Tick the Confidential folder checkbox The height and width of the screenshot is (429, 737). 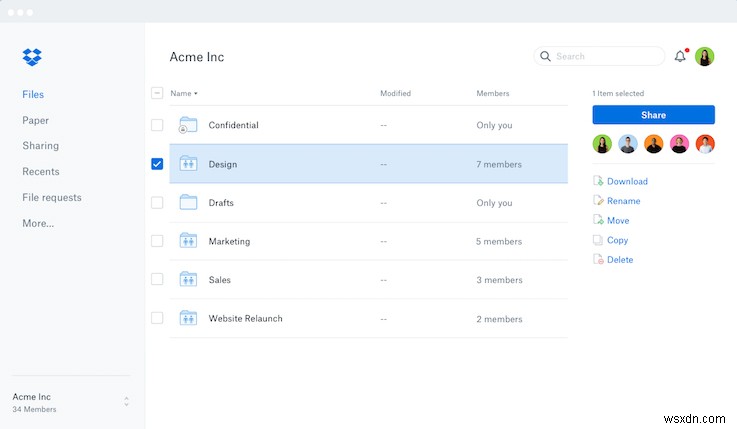coord(157,125)
